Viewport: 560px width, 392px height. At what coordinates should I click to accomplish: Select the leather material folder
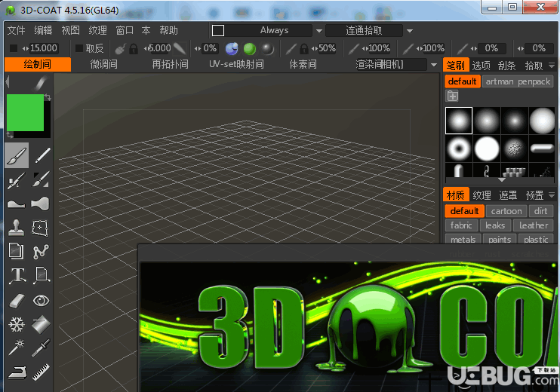534,225
